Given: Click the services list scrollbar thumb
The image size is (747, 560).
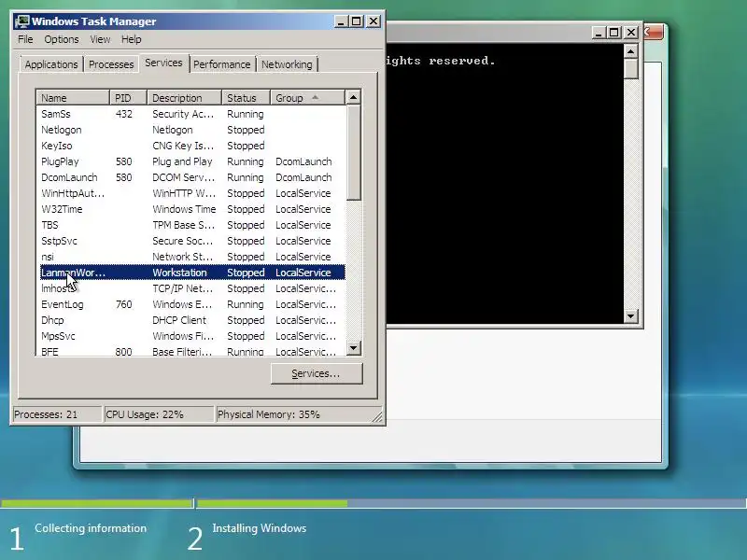Looking at the screenshot, I should pos(353,152).
